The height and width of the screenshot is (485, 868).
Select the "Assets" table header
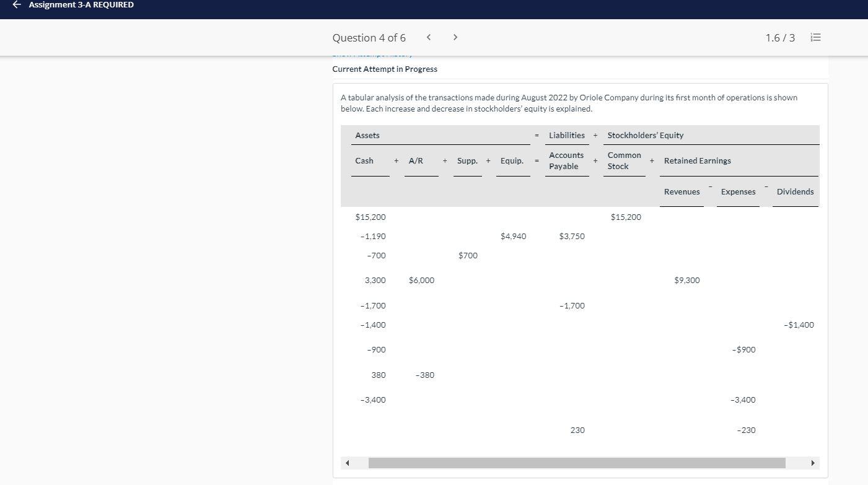tap(367, 135)
